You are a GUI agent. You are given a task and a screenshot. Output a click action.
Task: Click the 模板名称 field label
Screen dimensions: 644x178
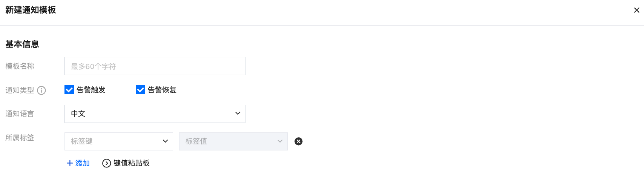point(20,66)
